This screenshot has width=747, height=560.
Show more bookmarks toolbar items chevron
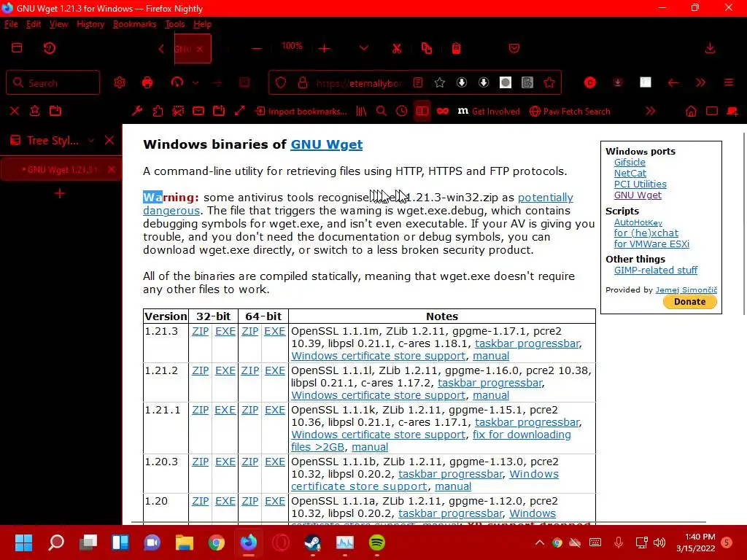click(650, 111)
